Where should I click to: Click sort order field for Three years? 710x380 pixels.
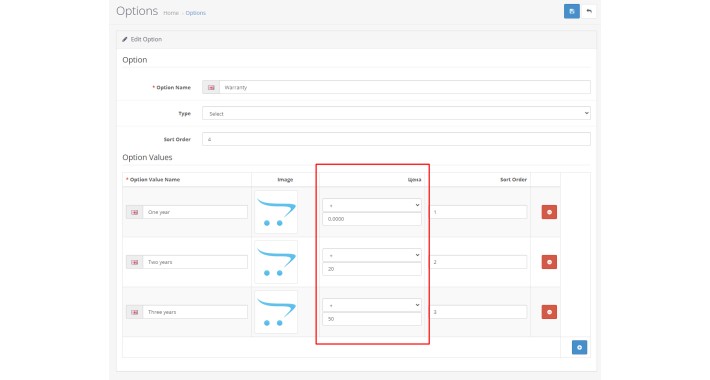point(478,312)
